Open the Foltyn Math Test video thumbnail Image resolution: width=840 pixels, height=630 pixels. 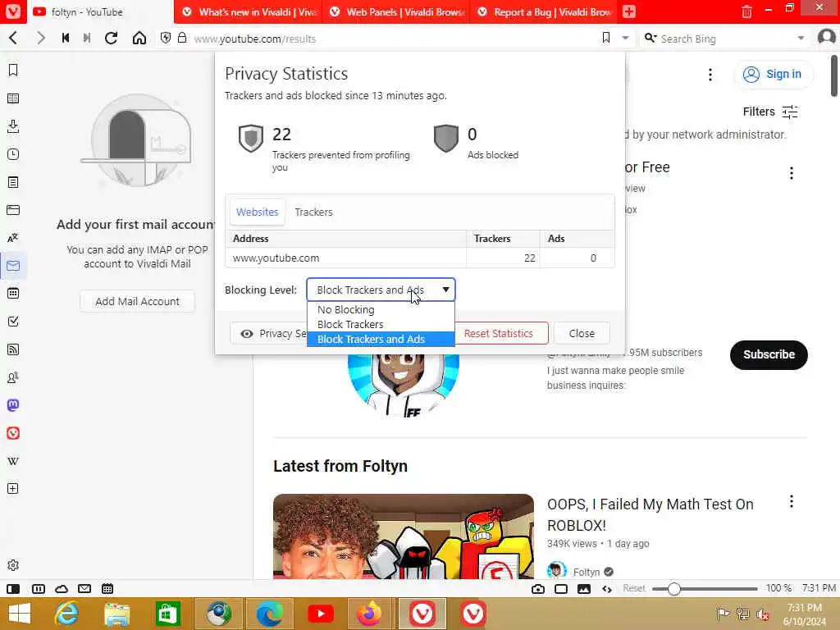click(404, 536)
